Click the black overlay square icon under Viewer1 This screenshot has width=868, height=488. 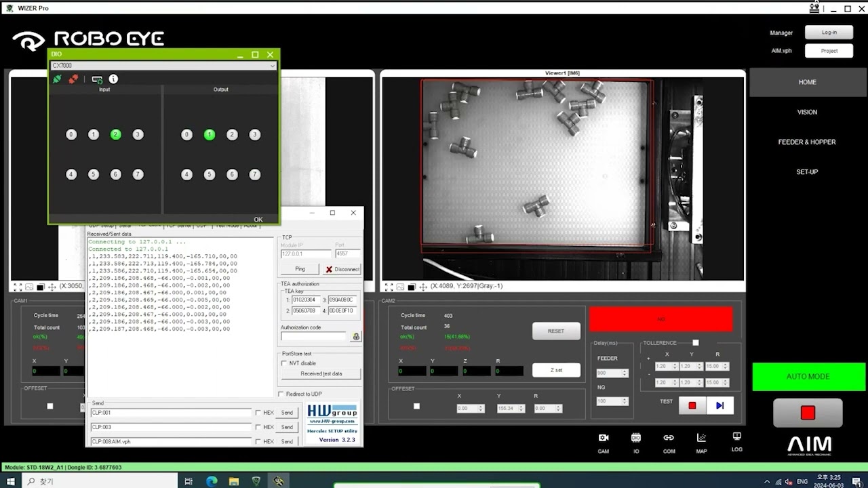[x=412, y=287]
